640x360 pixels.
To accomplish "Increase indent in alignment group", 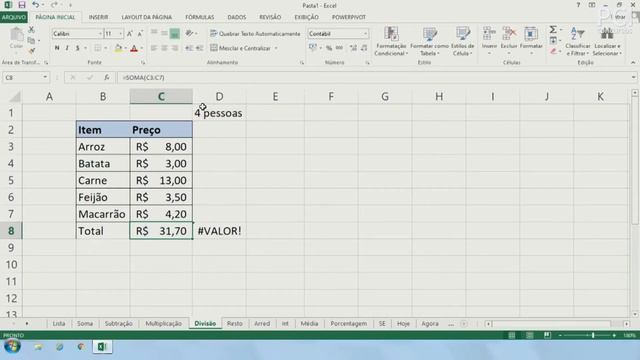I will point(200,48).
